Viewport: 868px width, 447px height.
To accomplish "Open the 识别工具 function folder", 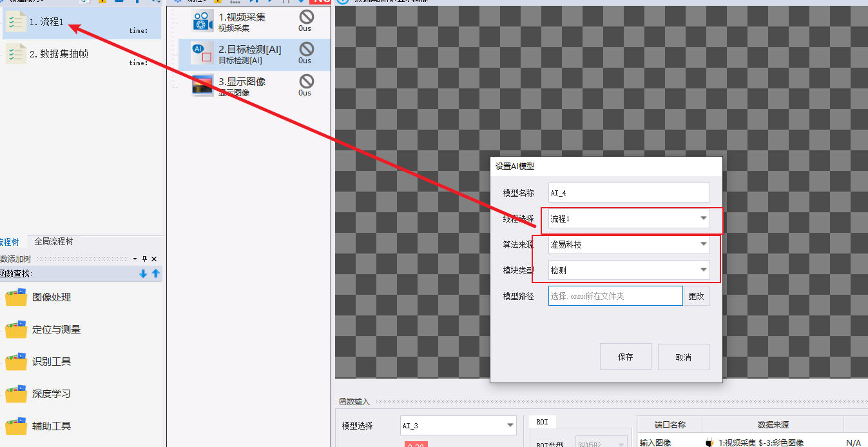I will coord(39,362).
